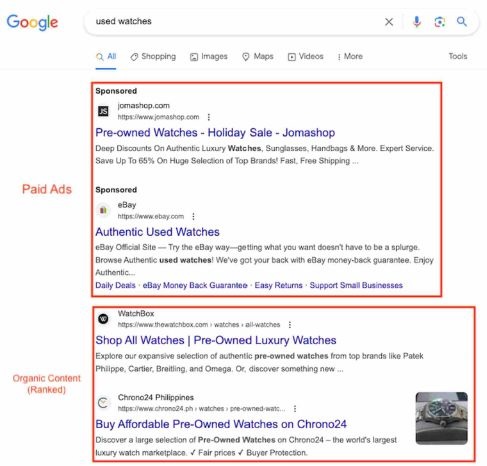Click the WatchBox favicon

click(103, 319)
